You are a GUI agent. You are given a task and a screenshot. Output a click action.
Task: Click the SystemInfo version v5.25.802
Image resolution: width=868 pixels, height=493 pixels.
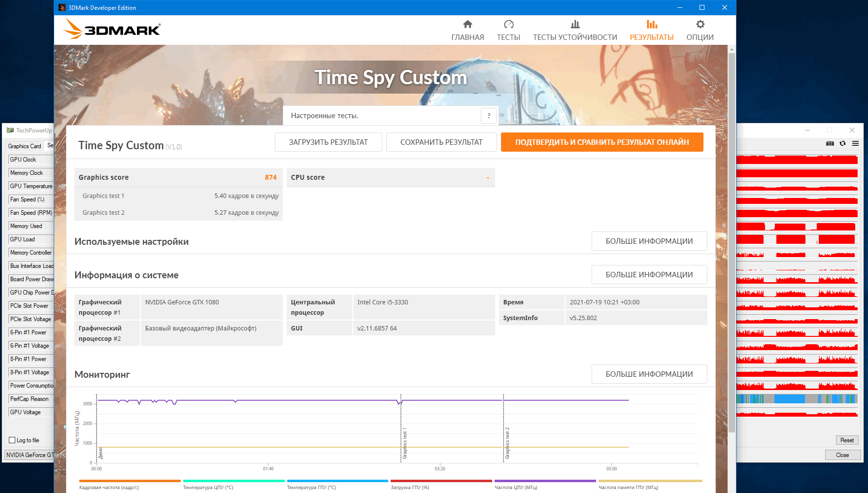pos(583,318)
